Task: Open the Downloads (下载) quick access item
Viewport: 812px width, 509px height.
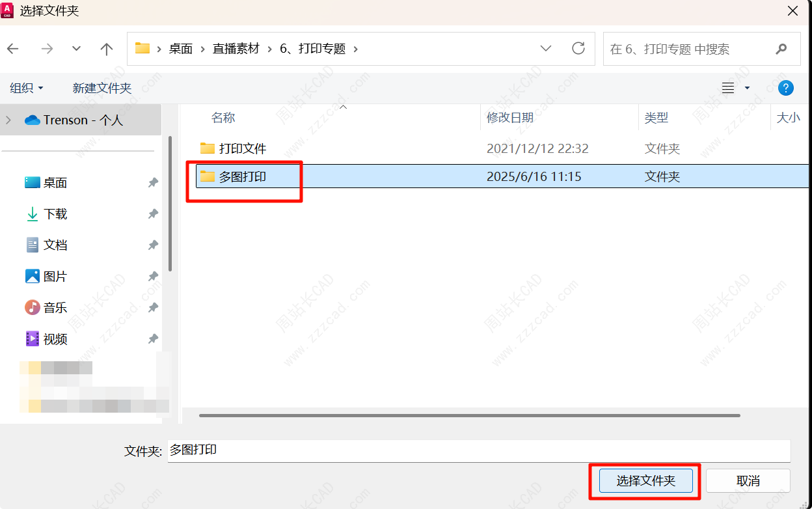Action: pyautogui.click(x=55, y=214)
